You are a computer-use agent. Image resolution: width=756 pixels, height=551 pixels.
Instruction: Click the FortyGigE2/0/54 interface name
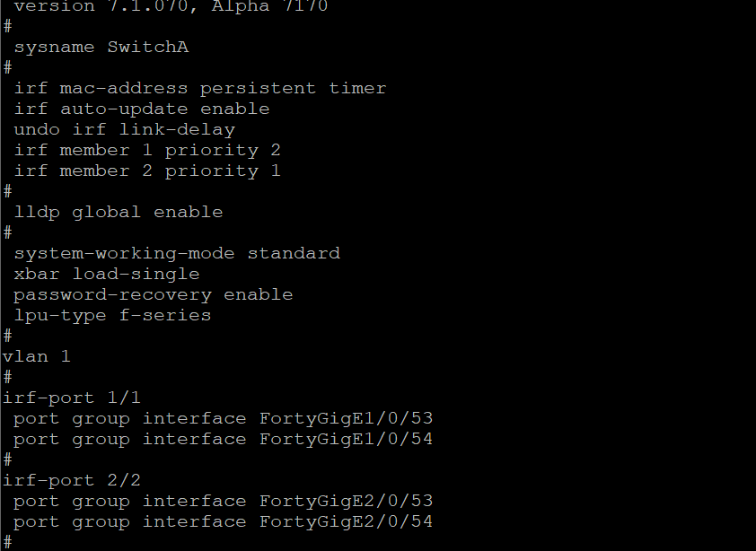346,521
